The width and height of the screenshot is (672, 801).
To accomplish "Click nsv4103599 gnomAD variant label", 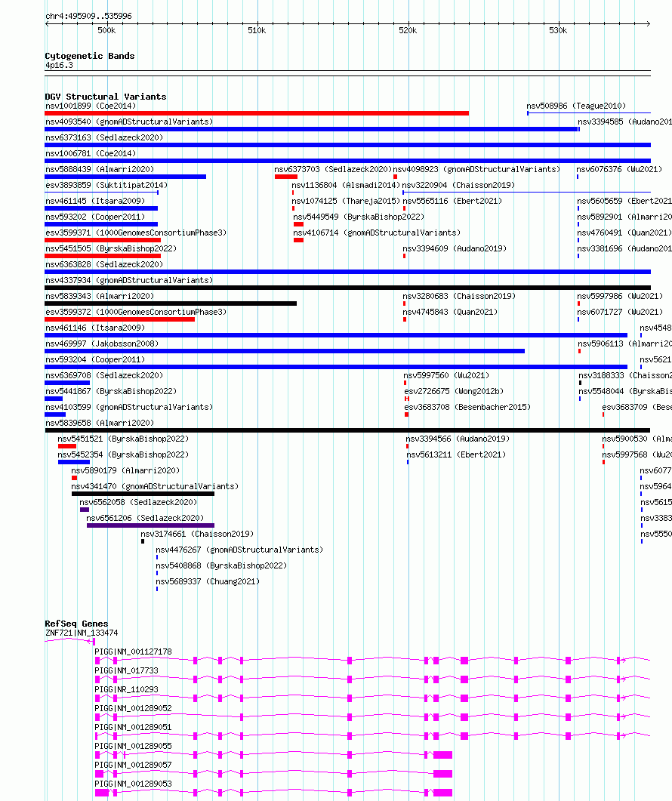I will pos(129,407).
